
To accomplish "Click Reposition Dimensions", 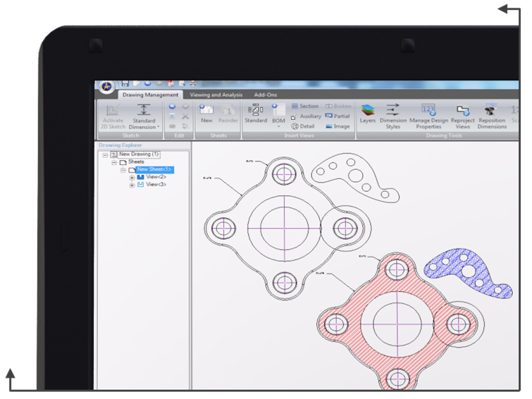I will tap(492, 116).
